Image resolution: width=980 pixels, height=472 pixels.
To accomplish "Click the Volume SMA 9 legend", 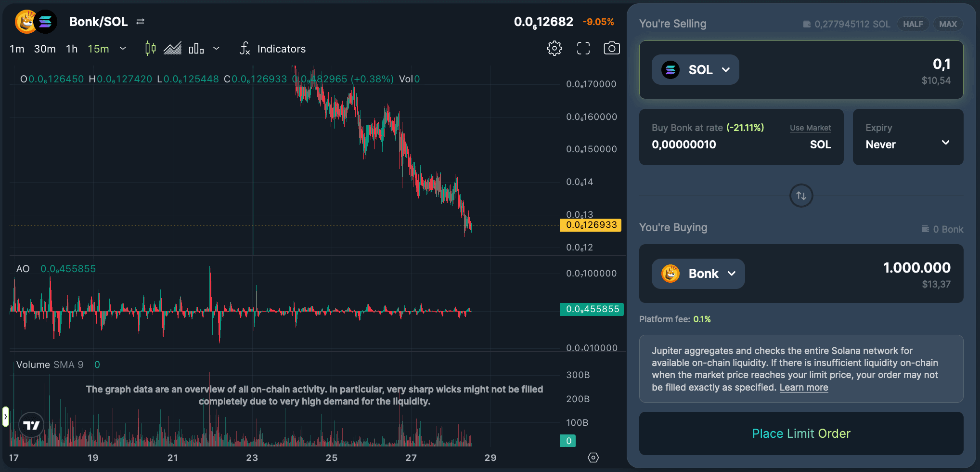I will [58, 365].
